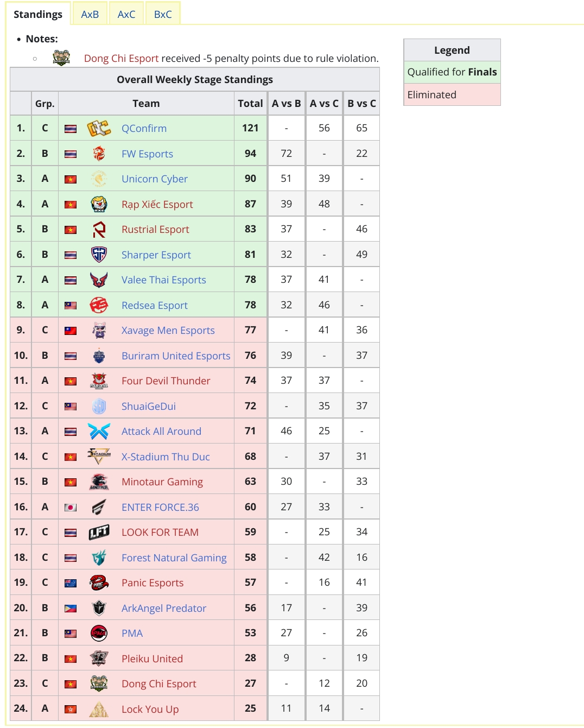Viewport: 584px width, 728px height.
Task: Click the QConfirm team logo icon
Action: coord(99,129)
